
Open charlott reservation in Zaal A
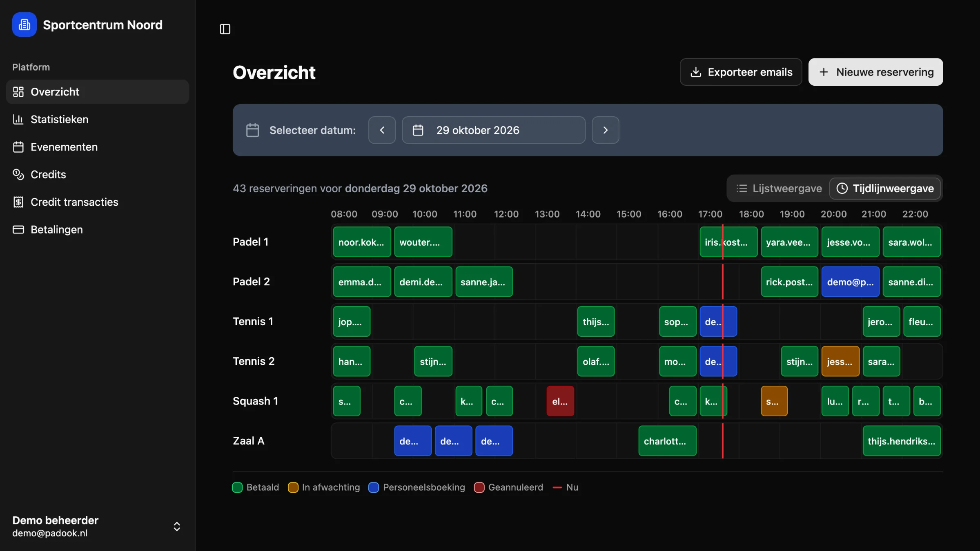coord(667,441)
